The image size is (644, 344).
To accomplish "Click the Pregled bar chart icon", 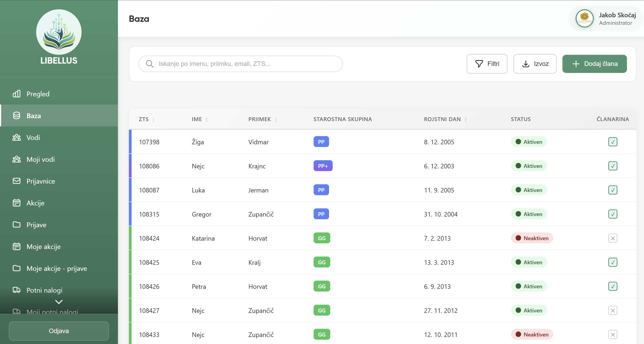I will click(x=17, y=94).
